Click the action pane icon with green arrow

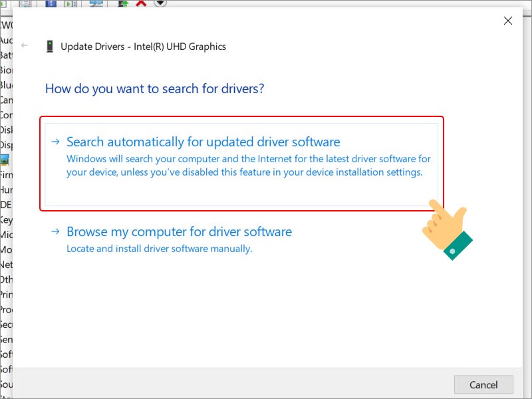(70, 3)
